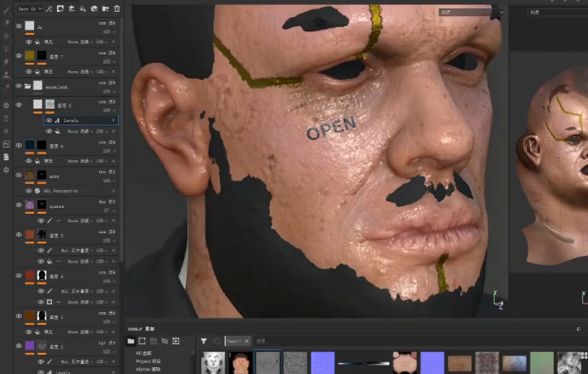This screenshot has width=588, height=374.
Task: Select the wood texture thumbnail in shelf
Action: click(460, 363)
